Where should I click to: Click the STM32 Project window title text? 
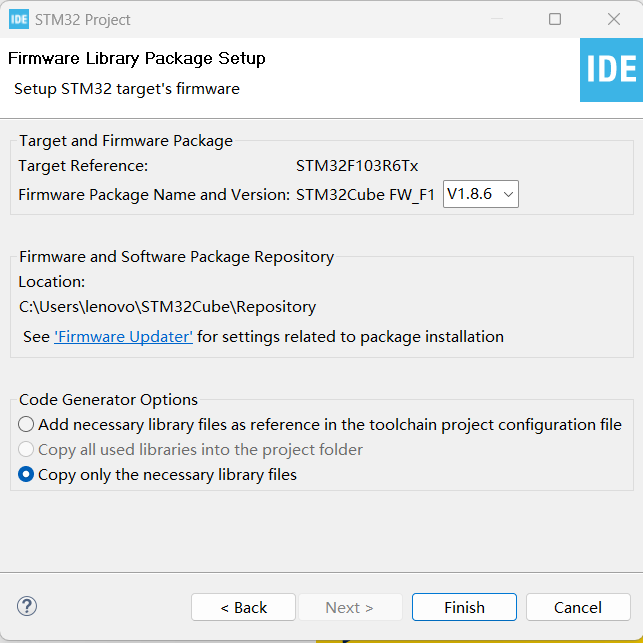[82, 20]
